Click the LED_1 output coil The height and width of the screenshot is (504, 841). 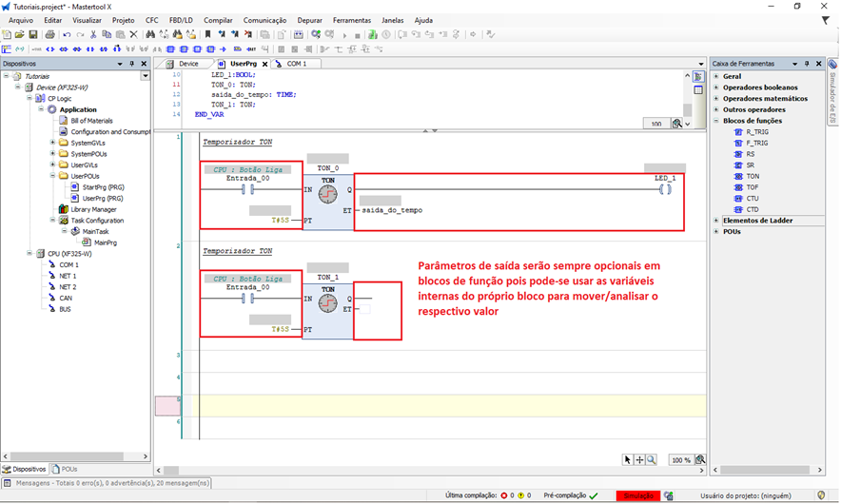665,190
